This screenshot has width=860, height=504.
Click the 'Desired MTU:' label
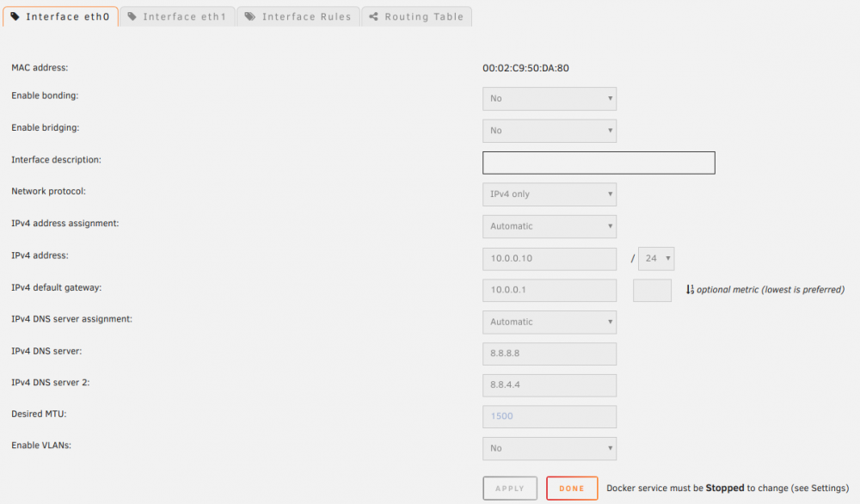pyautogui.click(x=39, y=414)
